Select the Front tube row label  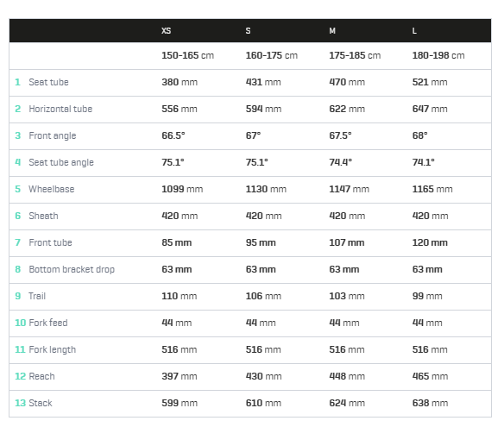point(50,242)
